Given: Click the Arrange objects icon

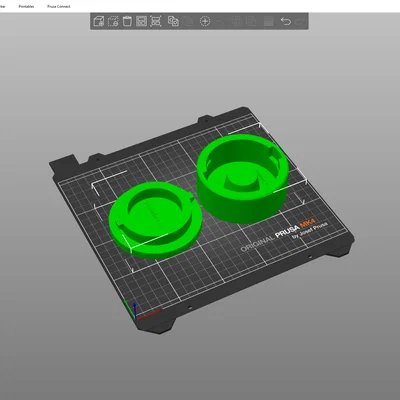Looking at the screenshot, I should pyautogui.click(x=141, y=21).
